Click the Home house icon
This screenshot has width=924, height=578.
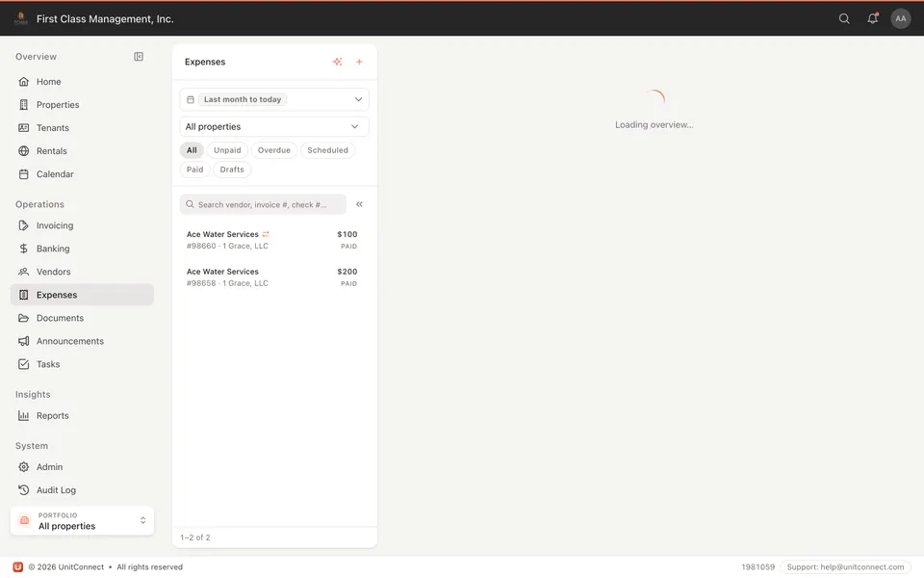tap(23, 81)
